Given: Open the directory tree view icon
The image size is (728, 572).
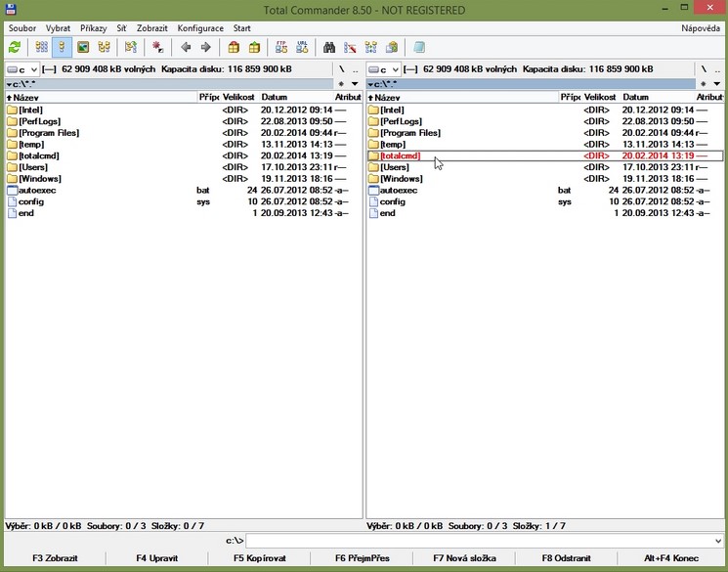Looking at the screenshot, I should 104,47.
